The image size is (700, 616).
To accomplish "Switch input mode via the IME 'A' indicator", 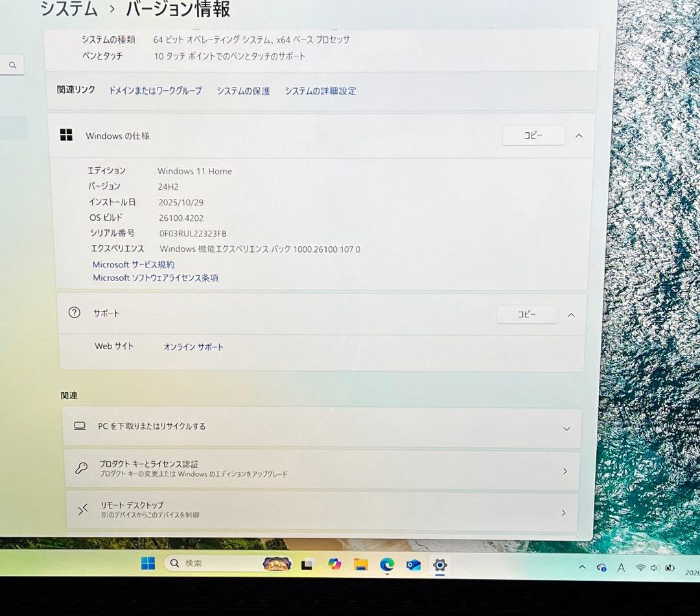I will click(x=621, y=567).
